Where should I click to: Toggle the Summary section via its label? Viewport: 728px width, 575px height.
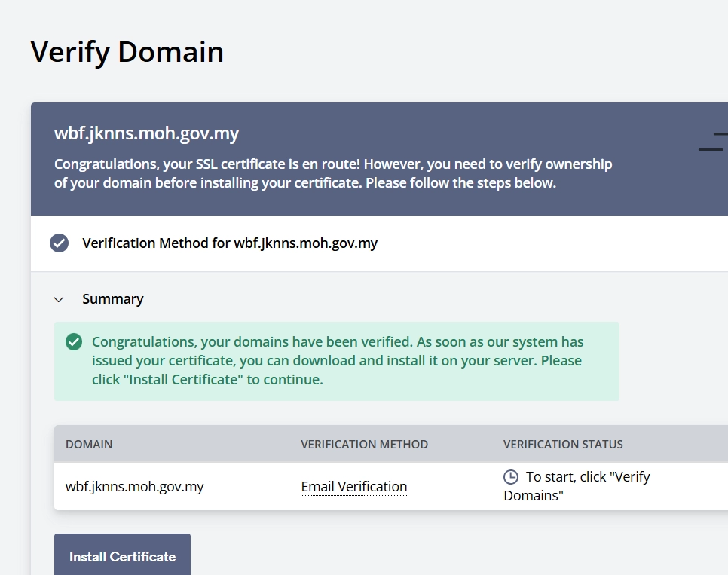point(112,299)
